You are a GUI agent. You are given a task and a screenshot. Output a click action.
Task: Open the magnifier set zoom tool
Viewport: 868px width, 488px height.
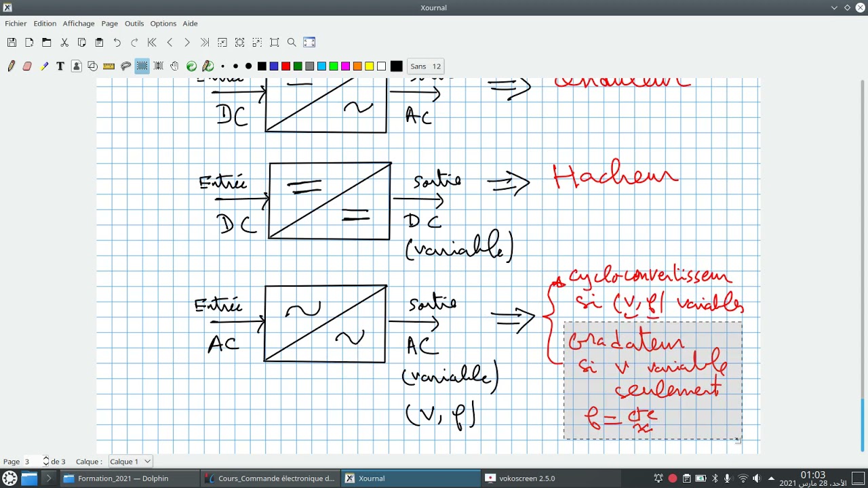(292, 42)
